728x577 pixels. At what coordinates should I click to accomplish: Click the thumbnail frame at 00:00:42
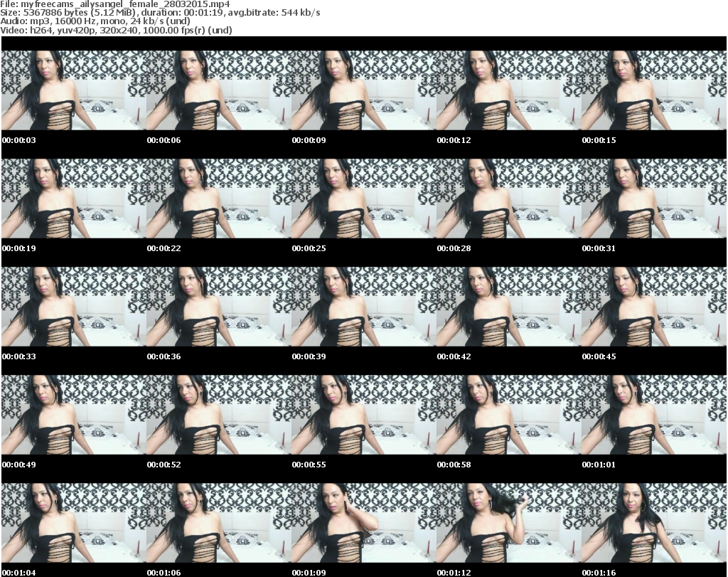[509, 307]
